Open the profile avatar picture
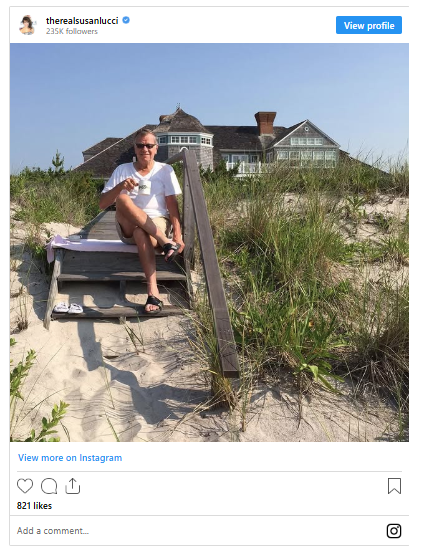The width and height of the screenshot is (433, 558). pyautogui.click(x=28, y=25)
